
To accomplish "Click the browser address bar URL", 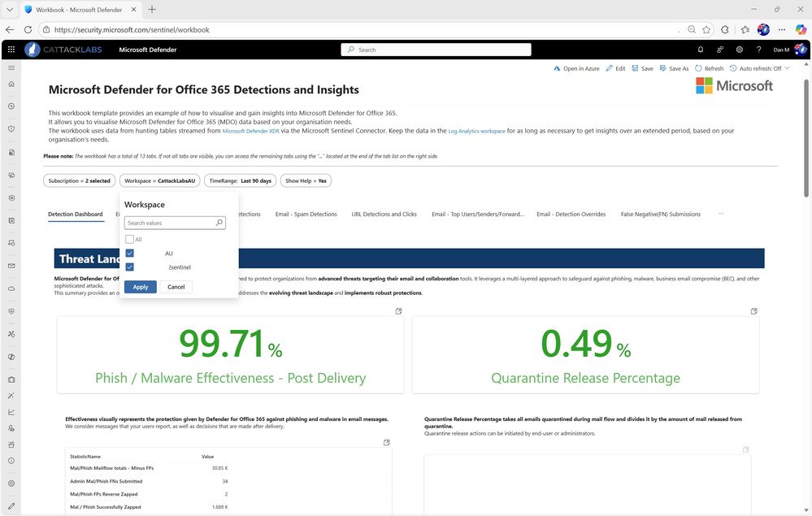I will click(132, 30).
